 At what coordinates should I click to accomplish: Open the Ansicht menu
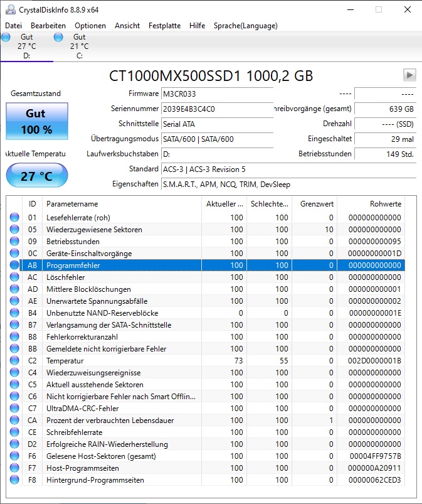pyautogui.click(x=127, y=26)
